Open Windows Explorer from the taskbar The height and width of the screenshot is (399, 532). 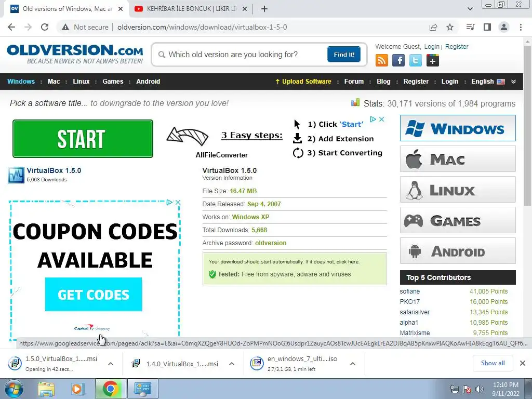(x=46, y=389)
